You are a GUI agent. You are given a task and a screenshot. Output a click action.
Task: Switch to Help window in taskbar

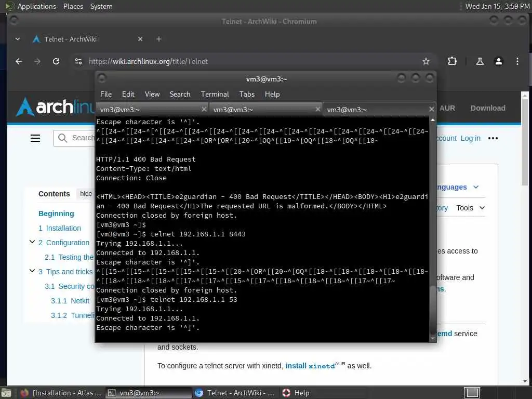point(296,393)
